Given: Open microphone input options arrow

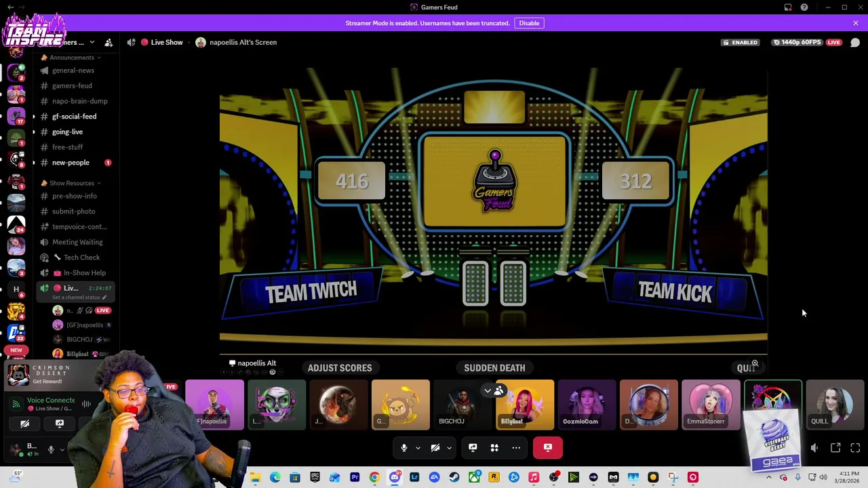Looking at the screenshot, I should click(x=418, y=447).
